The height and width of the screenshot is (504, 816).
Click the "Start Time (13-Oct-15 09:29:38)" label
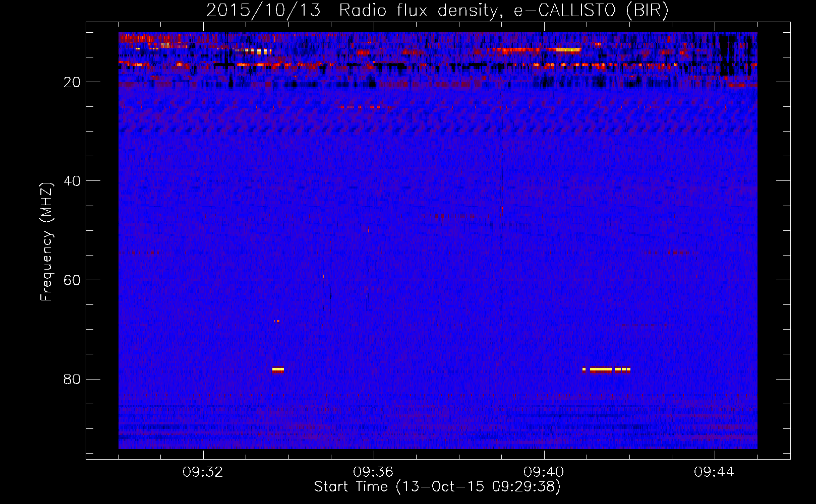click(437, 486)
